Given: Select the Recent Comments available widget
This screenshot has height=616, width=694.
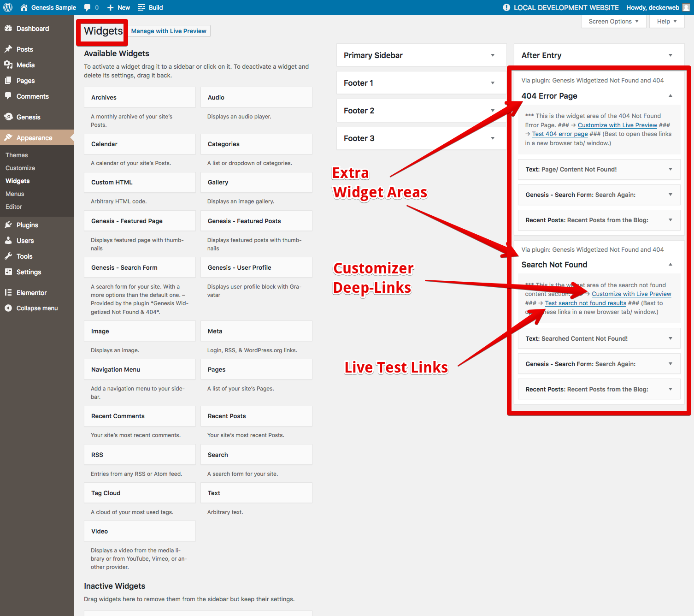Looking at the screenshot, I should click(x=140, y=416).
